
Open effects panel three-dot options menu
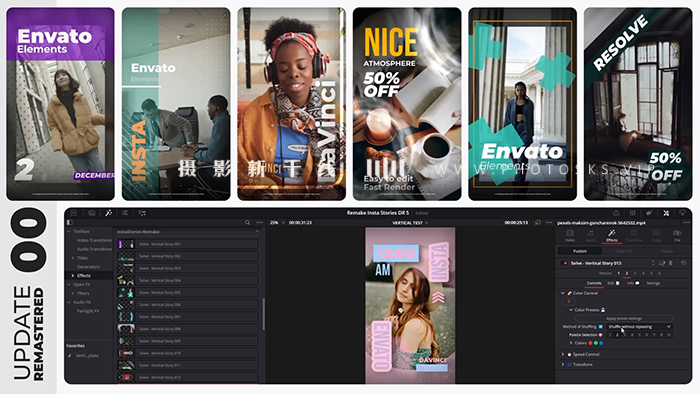[x=259, y=222]
